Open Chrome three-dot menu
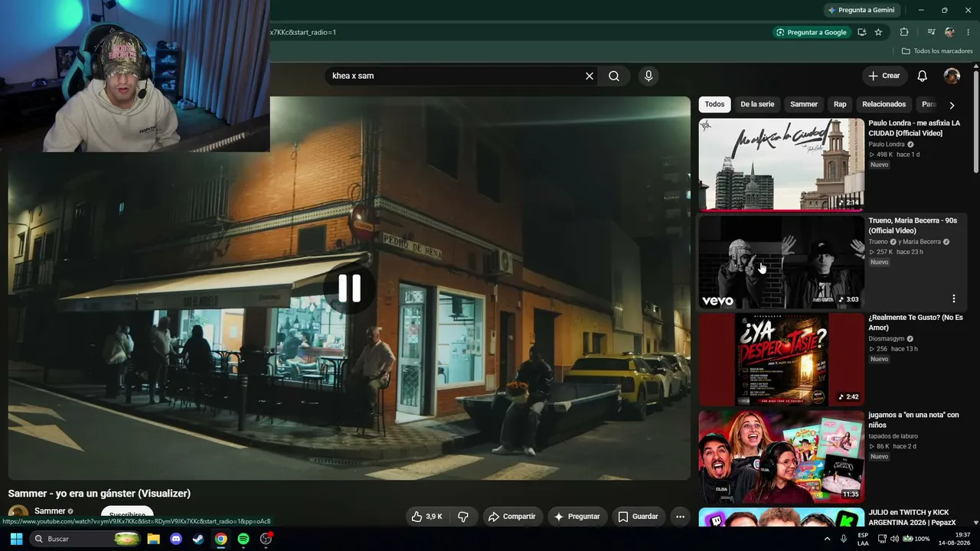The width and height of the screenshot is (980, 551). pyautogui.click(x=968, y=32)
